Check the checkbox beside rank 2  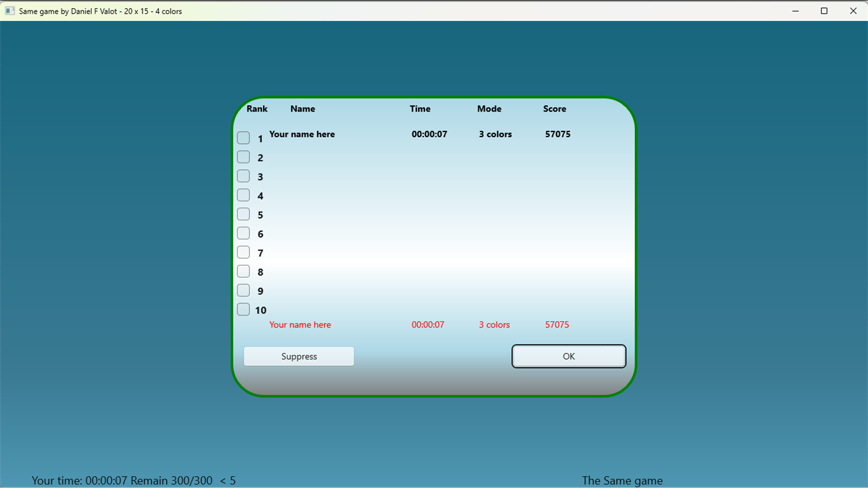[243, 157]
